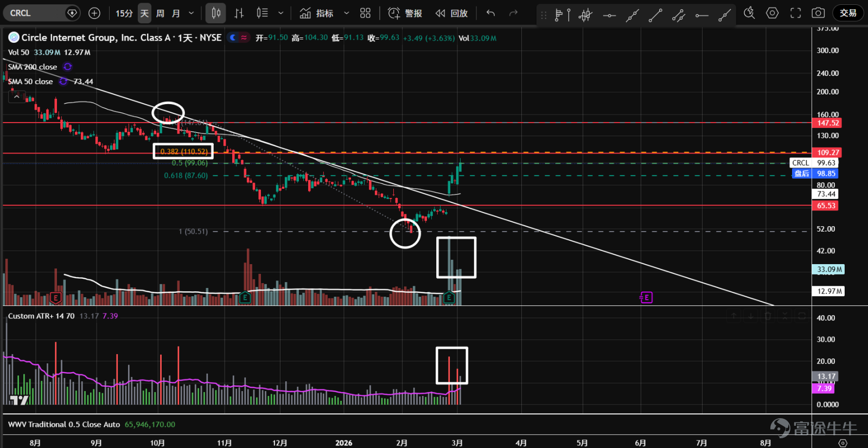Image resolution: width=868 pixels, height=448 pixels.
Task: Select the 周 weekly timeframe
Action: pyautogui.click(x=161, y=13)
